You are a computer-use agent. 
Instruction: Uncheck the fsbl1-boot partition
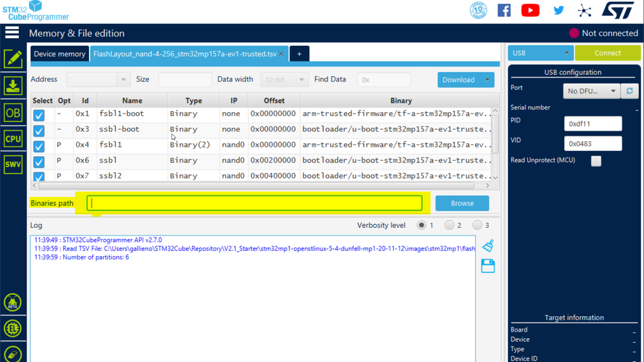click(x=39, y=115)
